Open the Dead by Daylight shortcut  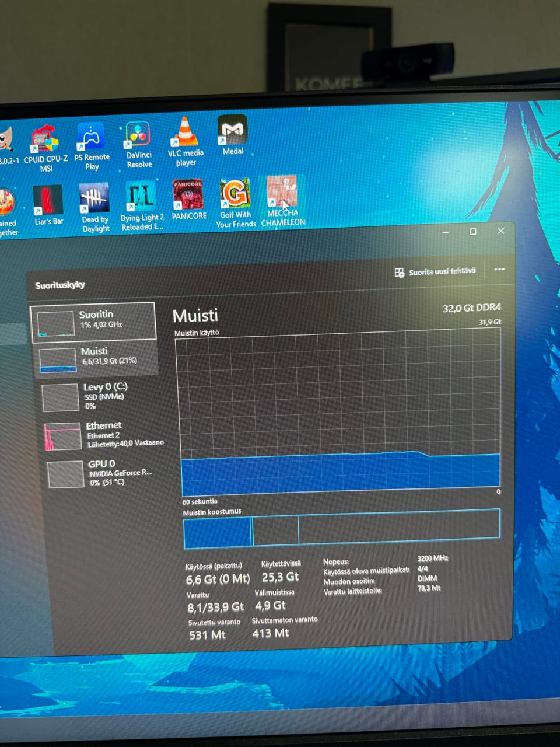(x=96, y=208)
